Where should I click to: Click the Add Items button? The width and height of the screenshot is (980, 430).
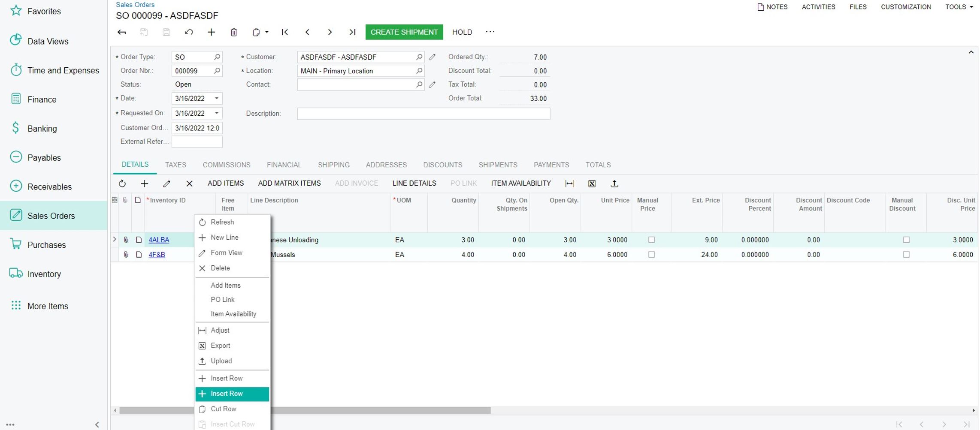(x=226, y=183)
